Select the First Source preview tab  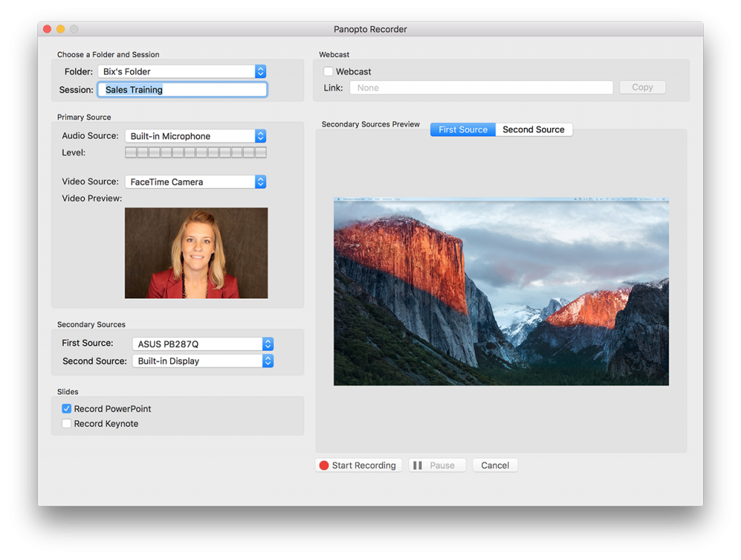tap(463, 130)
